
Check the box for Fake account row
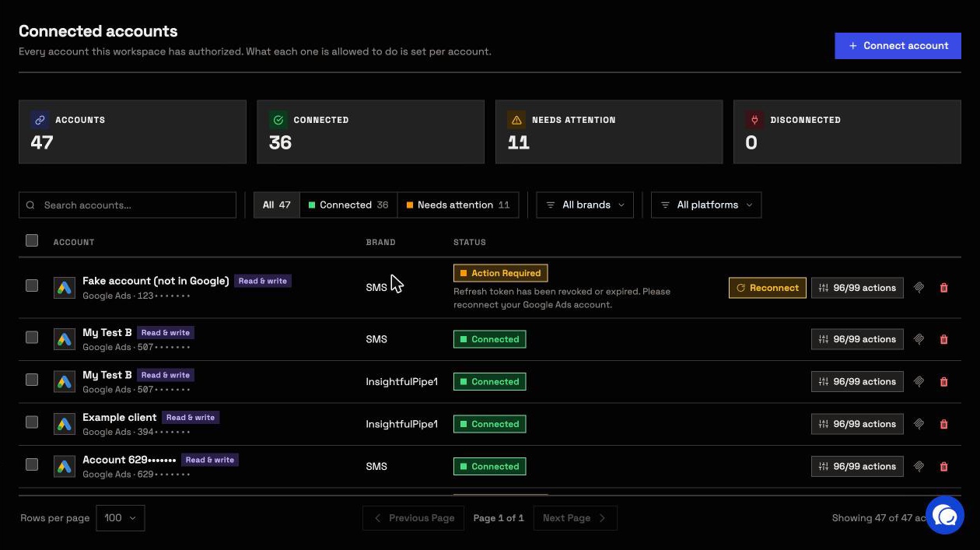tap(32, 286)
